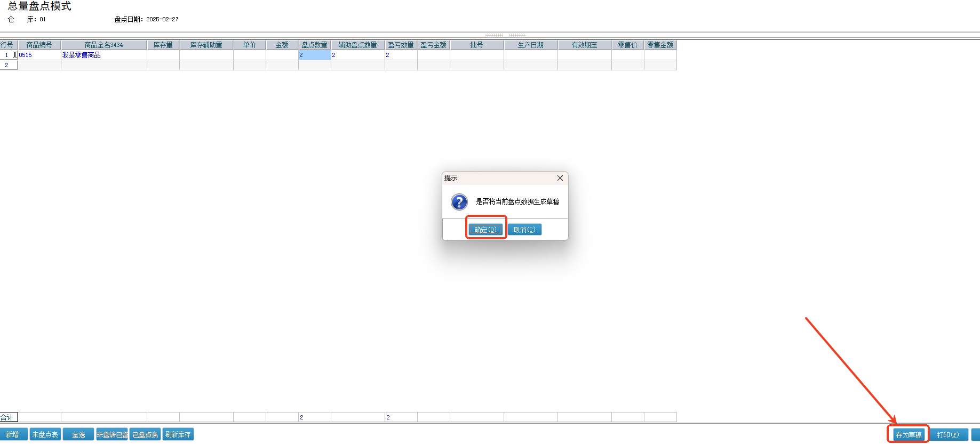This screenshot has width=980, height=445.
Task: Click the 未盘转已盘 button
Action: pos(112,435)
